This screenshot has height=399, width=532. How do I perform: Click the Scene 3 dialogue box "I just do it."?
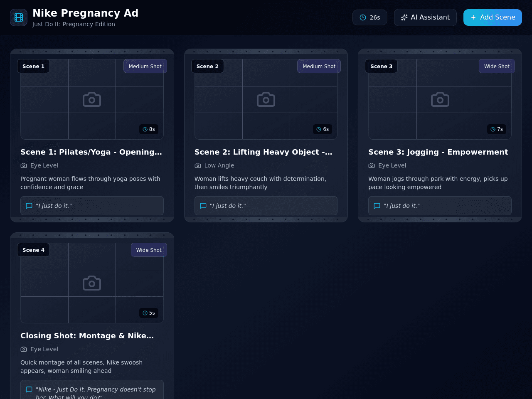[440, 206]
